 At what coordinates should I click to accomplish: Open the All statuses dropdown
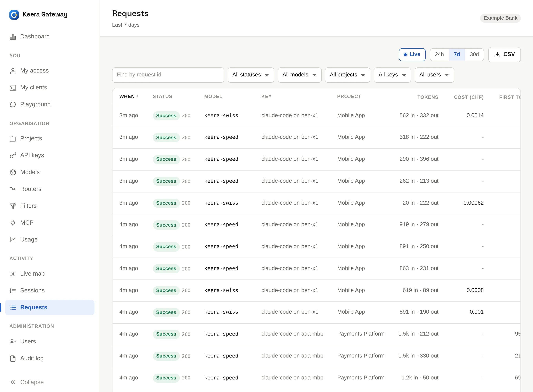(251, 75)
